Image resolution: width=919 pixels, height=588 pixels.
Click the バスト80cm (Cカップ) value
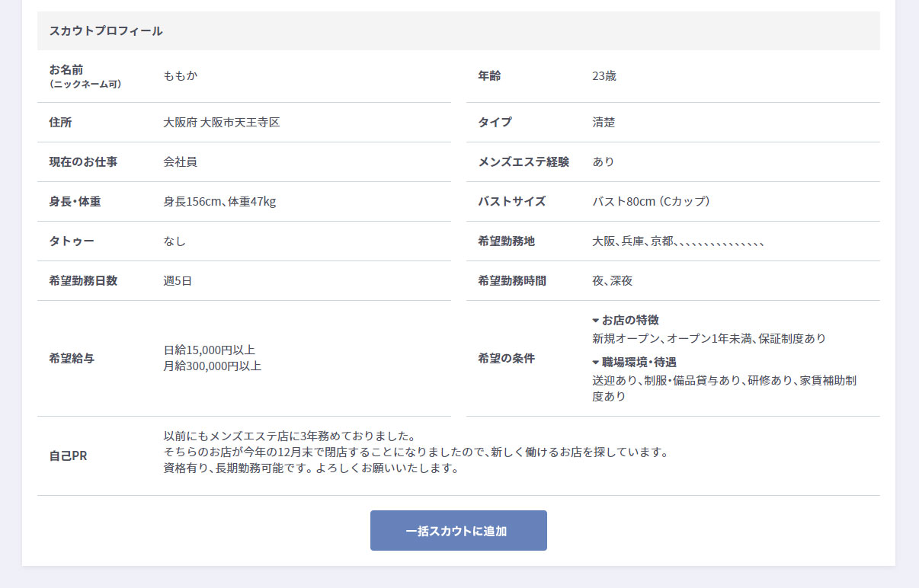click(652, 201)
